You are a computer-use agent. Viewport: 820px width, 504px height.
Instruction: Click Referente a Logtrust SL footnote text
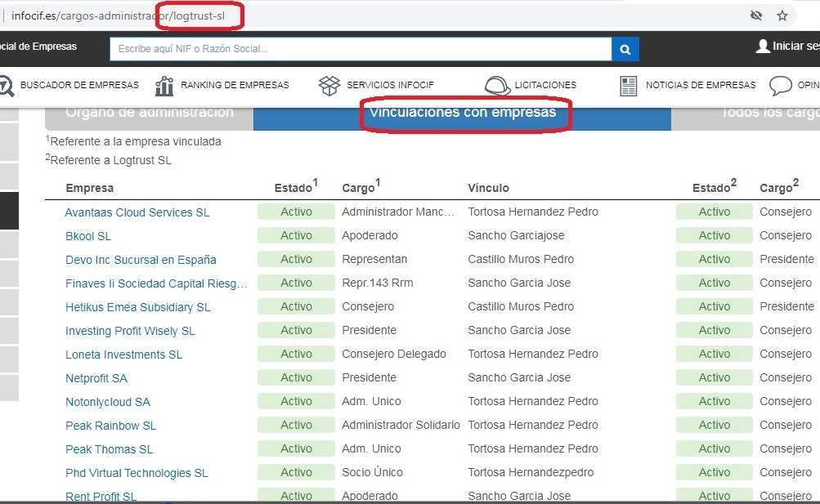pyautogui.click(x=108, y=160)
